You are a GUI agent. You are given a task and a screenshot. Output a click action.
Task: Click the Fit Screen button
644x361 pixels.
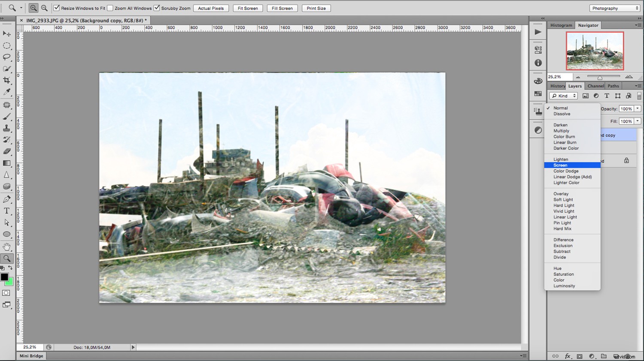(x=247, y=8)
